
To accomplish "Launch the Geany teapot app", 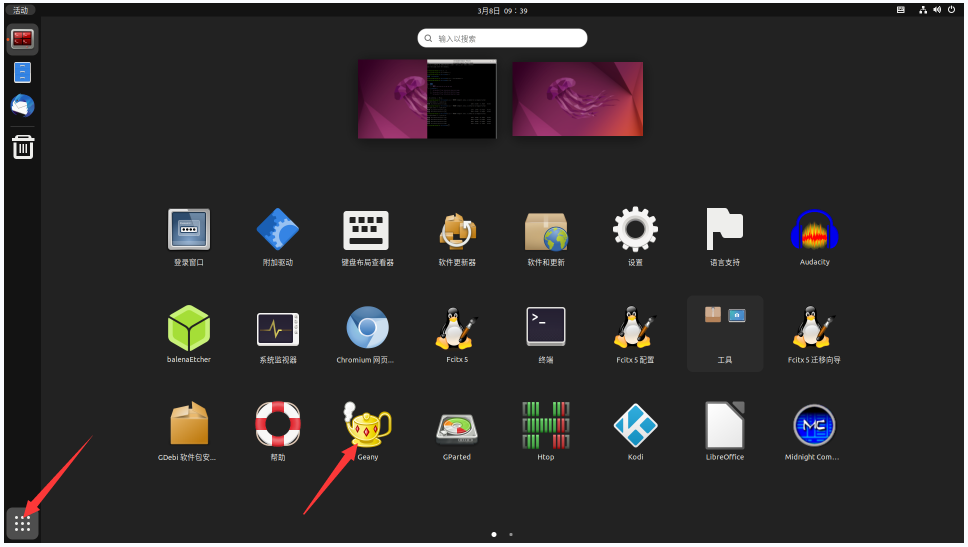I will 367,426.
